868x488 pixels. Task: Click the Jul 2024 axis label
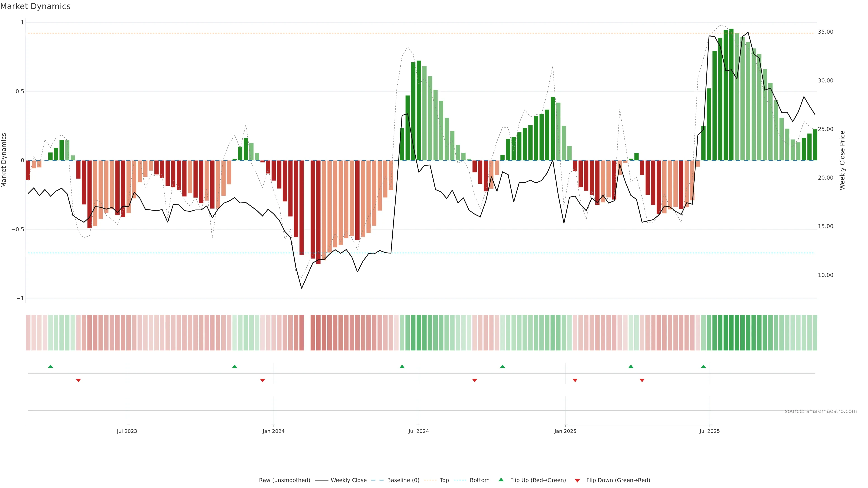click(418, 431)
